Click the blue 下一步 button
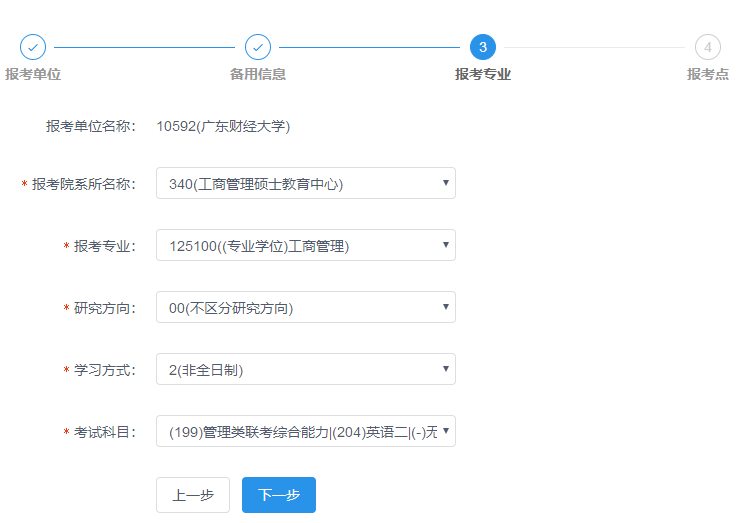The height and width of the screenshot is (523, 749). coord(279,495)
